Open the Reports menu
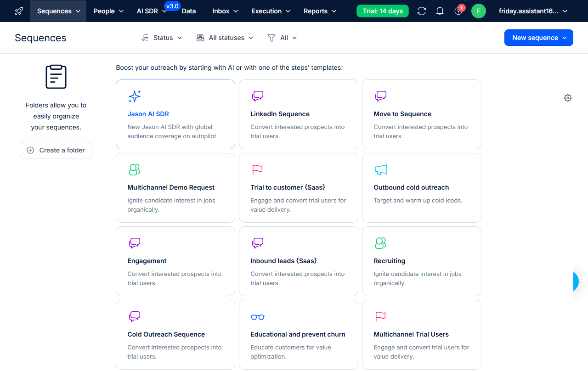The height and width of the screenshot is (371, 588). [x=320, y=11]
